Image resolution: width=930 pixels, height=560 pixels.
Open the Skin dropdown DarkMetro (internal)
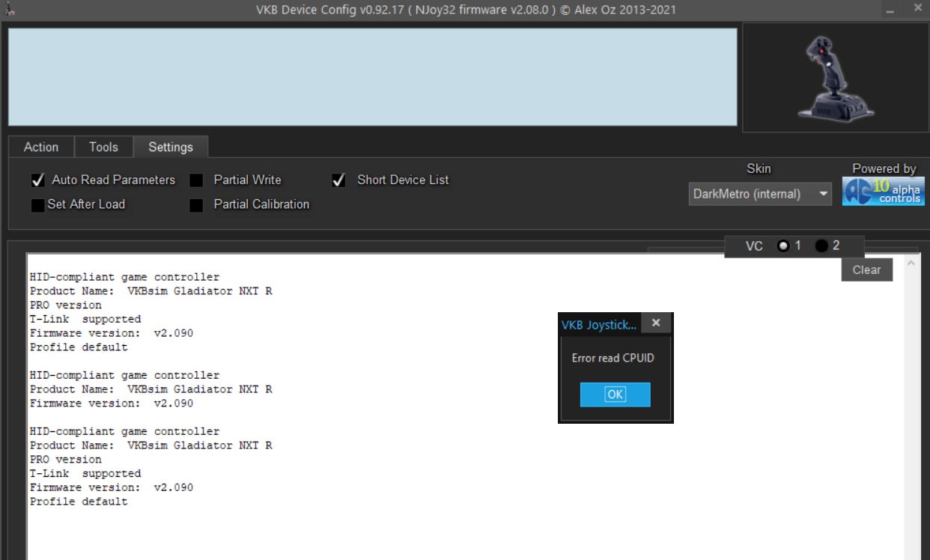(x=760, y=194)
